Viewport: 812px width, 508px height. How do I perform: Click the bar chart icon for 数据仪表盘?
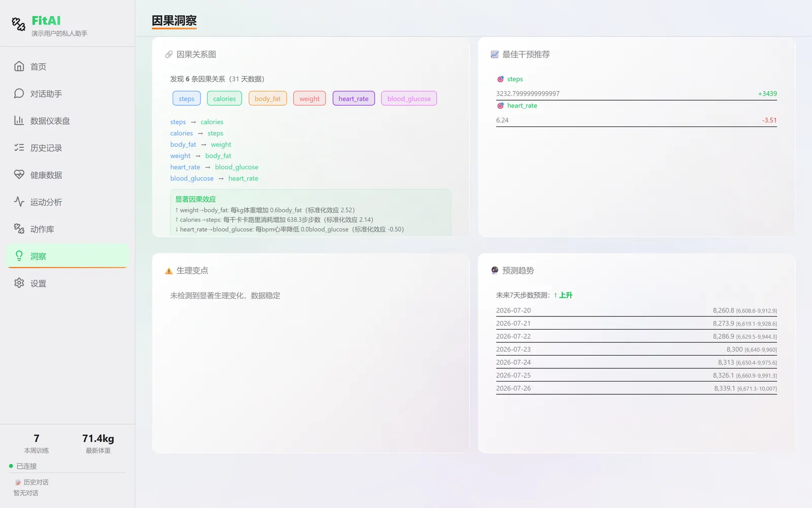[19, 120]
